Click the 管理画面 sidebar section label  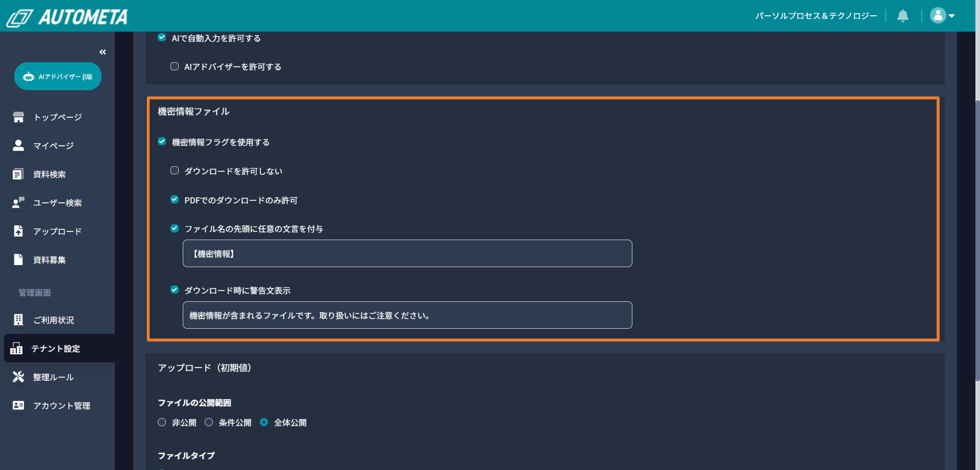pos(35,293)
